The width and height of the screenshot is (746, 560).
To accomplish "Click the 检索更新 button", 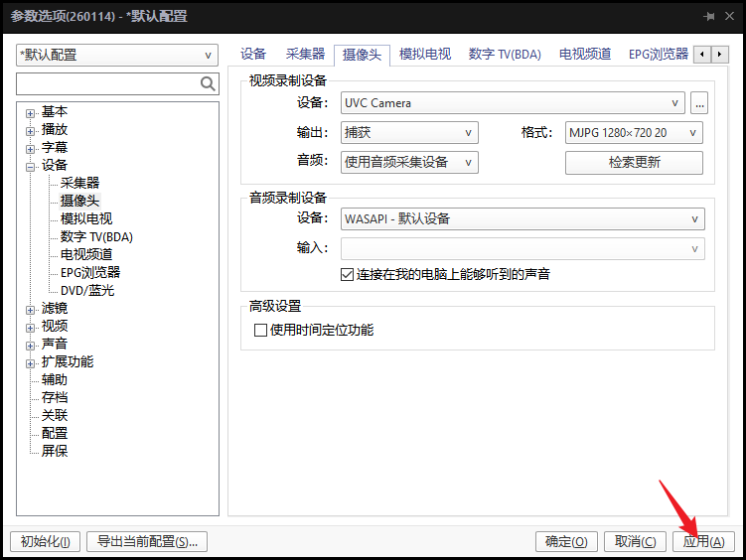I will pyautogui.click(x=634, y=162).
